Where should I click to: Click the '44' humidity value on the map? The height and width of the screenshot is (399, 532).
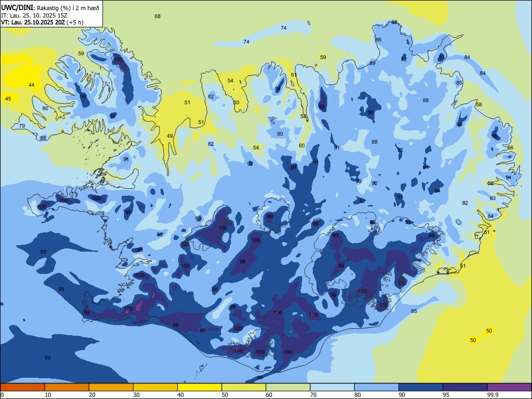click(x=31, y=85)
